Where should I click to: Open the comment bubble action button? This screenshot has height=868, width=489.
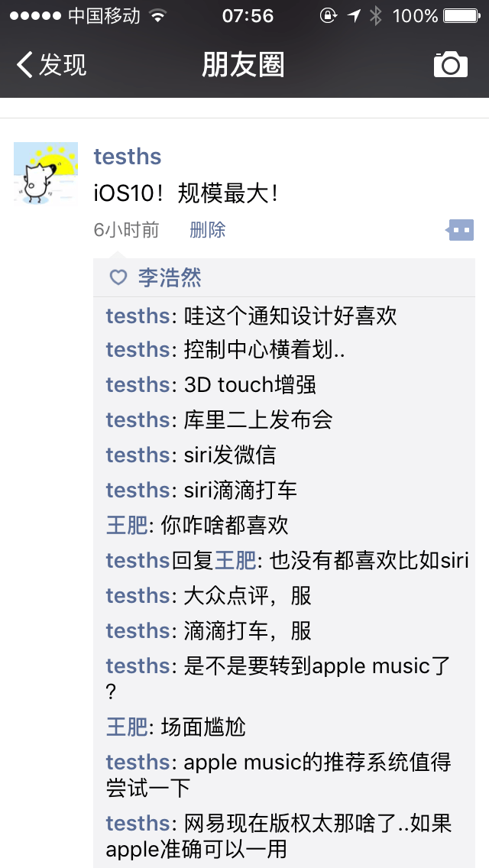click(460, 230)
